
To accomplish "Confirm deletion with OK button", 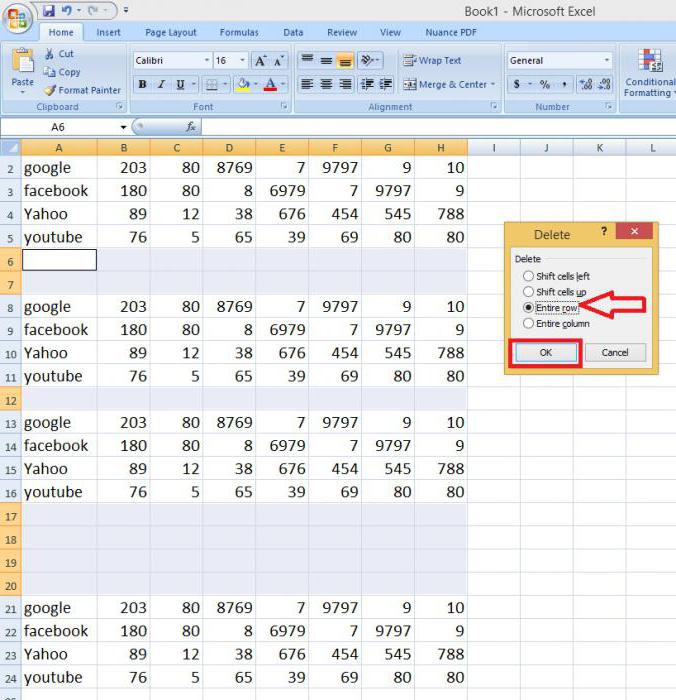I will pyautogui.click(x=546, y=353).
